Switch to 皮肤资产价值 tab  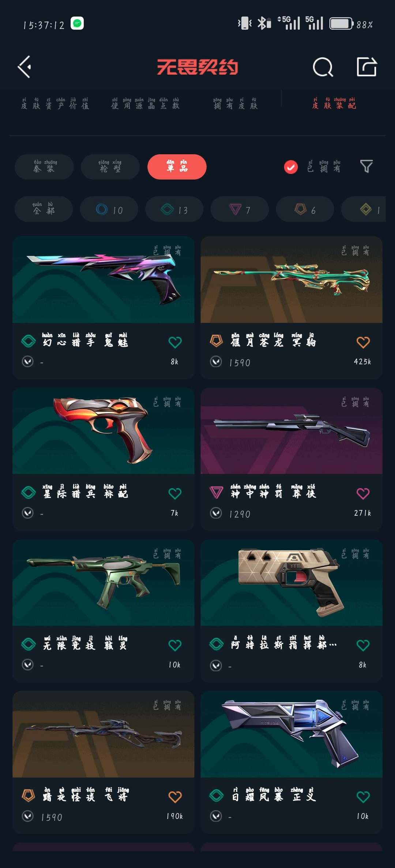point(55,103)
